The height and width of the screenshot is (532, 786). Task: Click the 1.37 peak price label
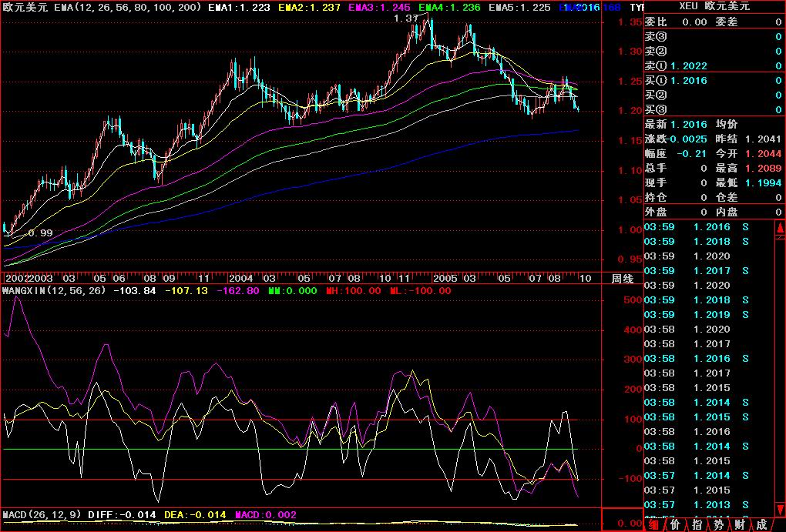406,18
